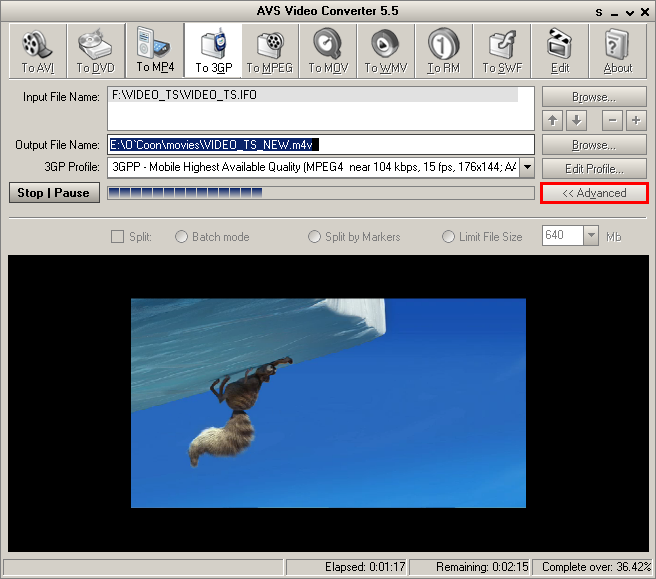Viewport: 656px width, 579px height.
Task: Select the To MOV QuickTime format
Action: click(x=328, y=51)
